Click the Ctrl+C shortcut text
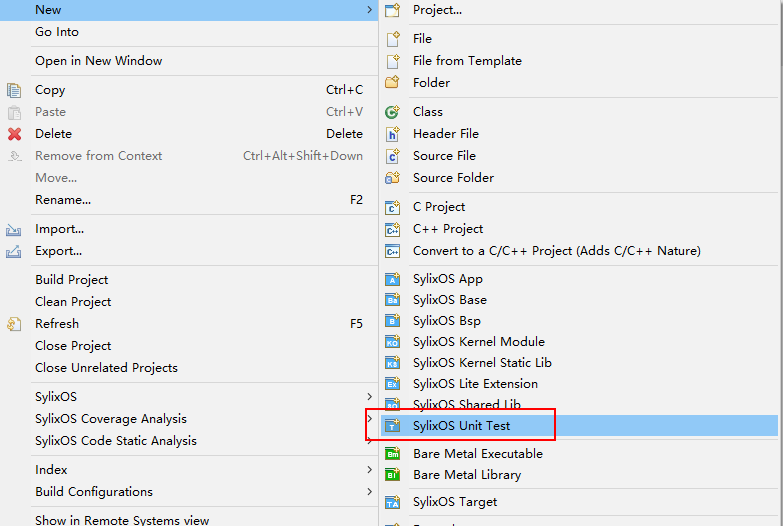This screenshot has width=783, height=526. coord(345,90)
